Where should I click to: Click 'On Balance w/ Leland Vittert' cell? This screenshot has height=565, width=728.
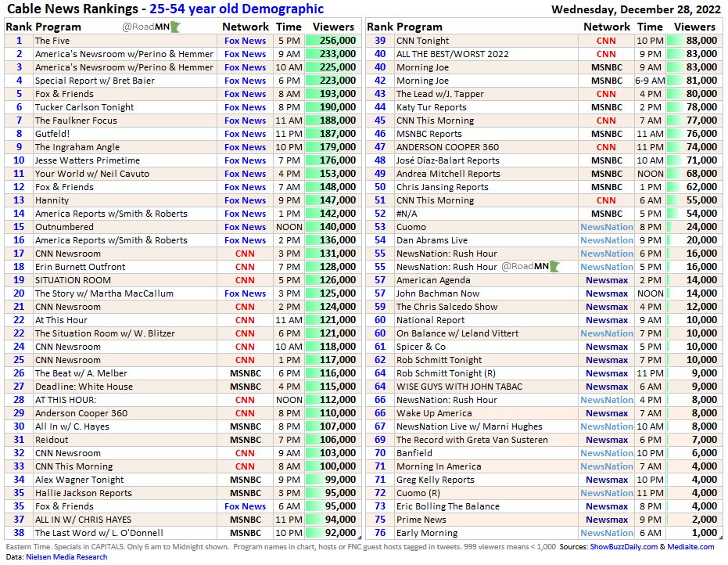point(486,333)
